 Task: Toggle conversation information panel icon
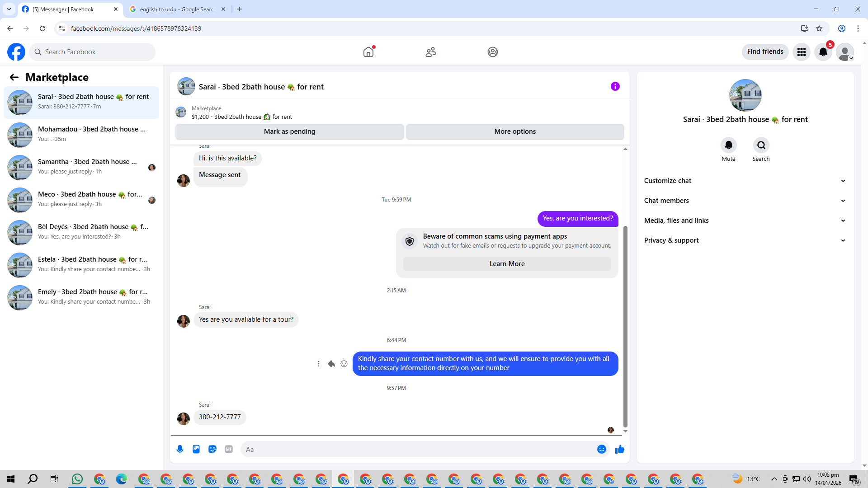[615, 86]
